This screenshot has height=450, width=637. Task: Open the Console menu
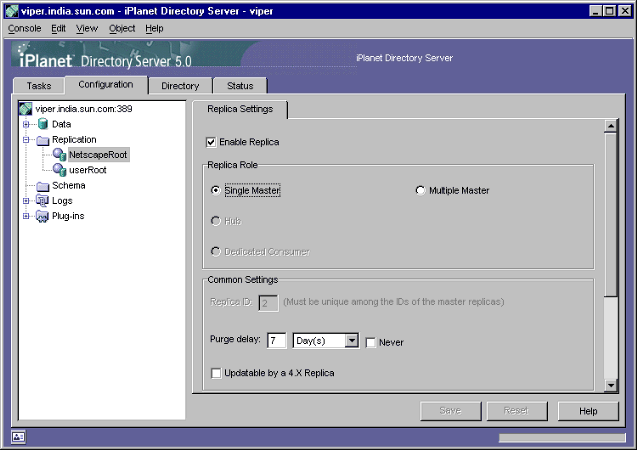(x=24, y=28)
